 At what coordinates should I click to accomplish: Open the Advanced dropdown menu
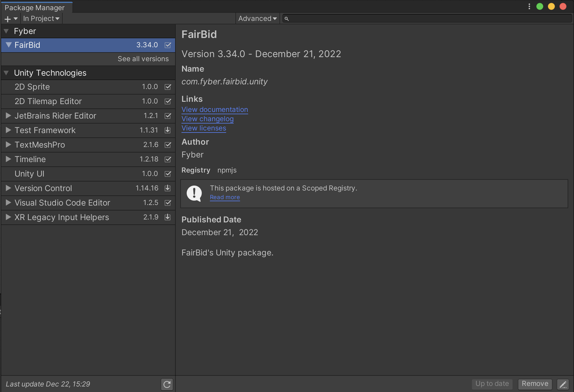coord(257,19)
